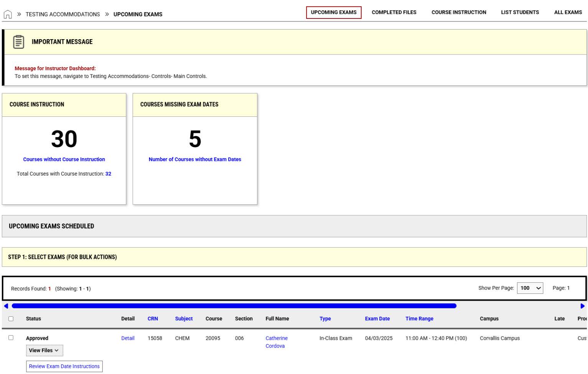588x374 pixels.
Task: Click the Detail link for the CHEM exam
Action: pos(128,338)
